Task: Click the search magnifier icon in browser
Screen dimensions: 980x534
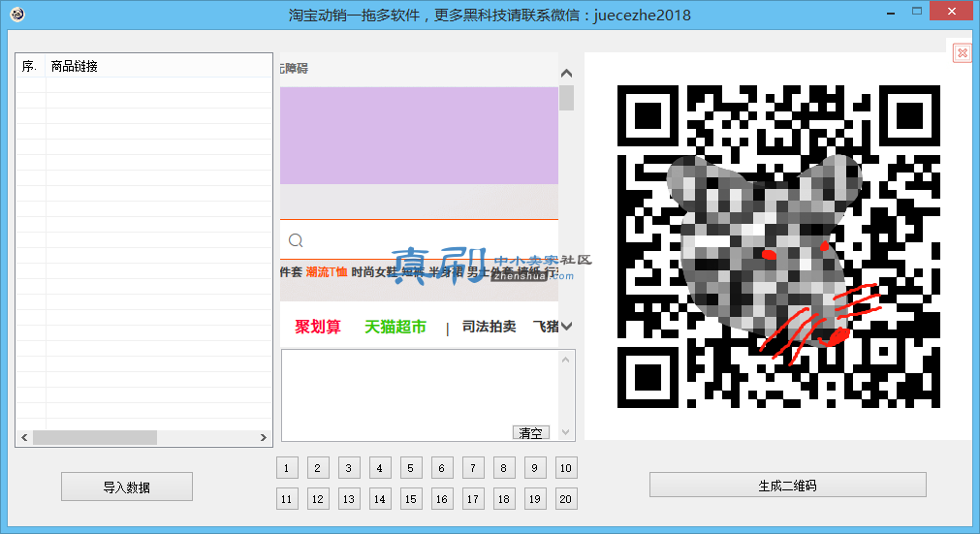Action: (296, 240)
